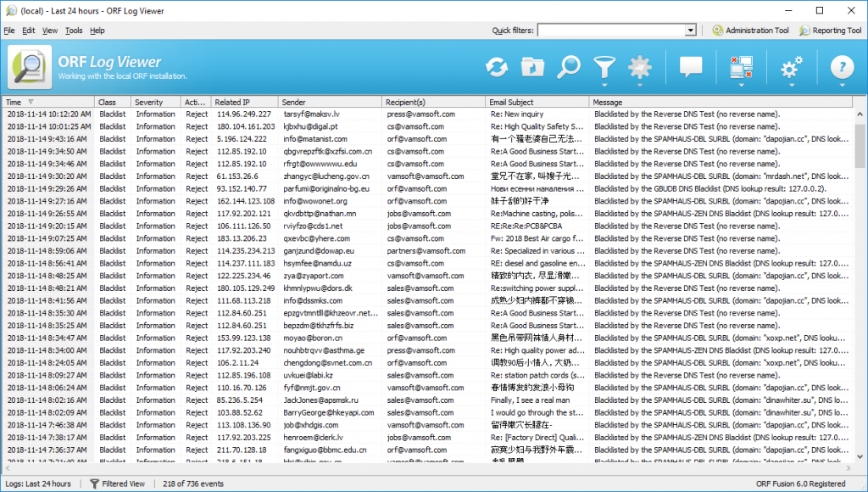Expand the double gears dropdown arrow

pos(792,86)
